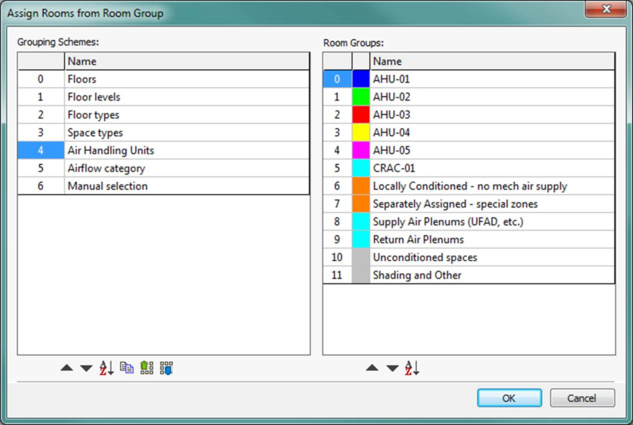Click move down arrow under Grouping Schemes
633x425 pixels.
click(86, 368)
